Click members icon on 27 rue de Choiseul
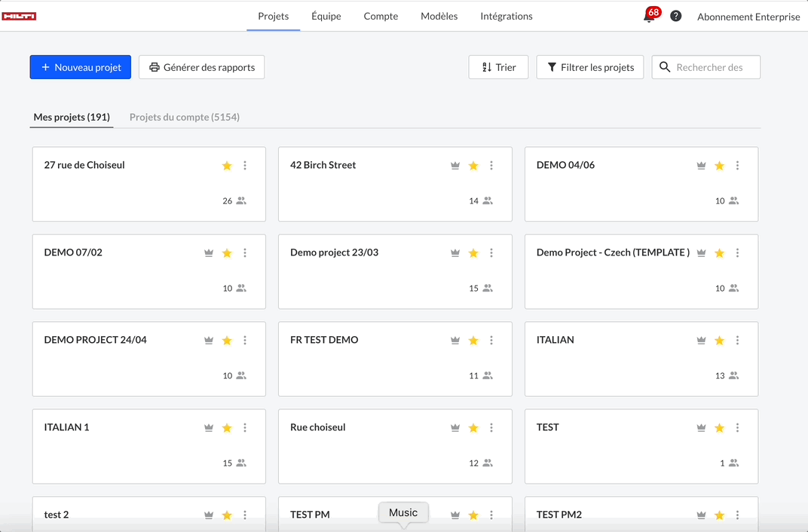The height and width of the screenshot is (532, 808). pyautogui.click(x=241, y=201)
